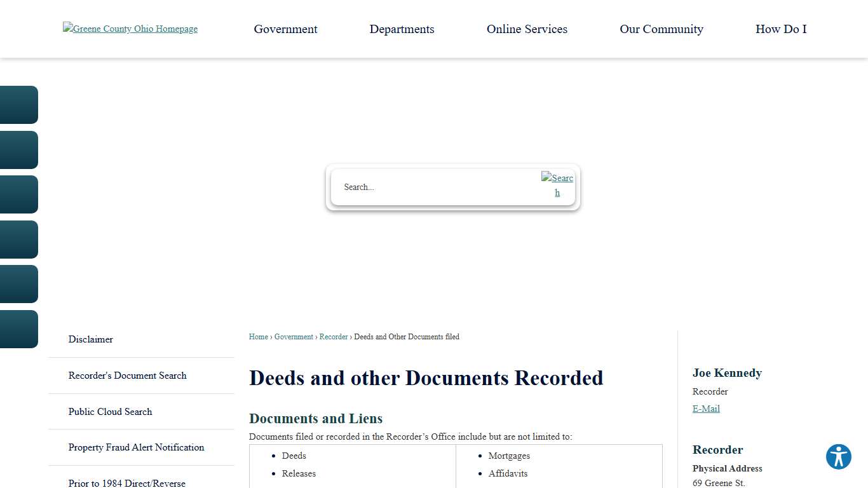Expand the Government navigation menu
This screenshot has height=488, width=868.
285,29
